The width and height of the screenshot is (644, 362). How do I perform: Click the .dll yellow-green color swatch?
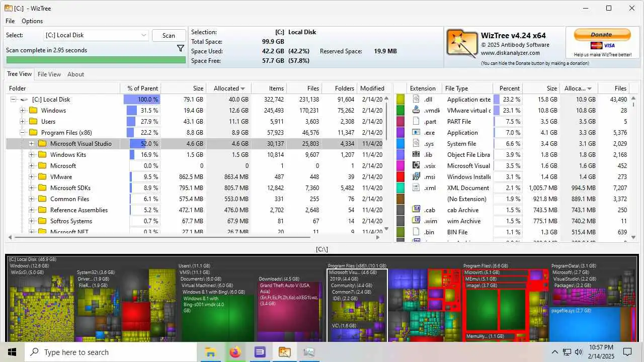(400, 100)
